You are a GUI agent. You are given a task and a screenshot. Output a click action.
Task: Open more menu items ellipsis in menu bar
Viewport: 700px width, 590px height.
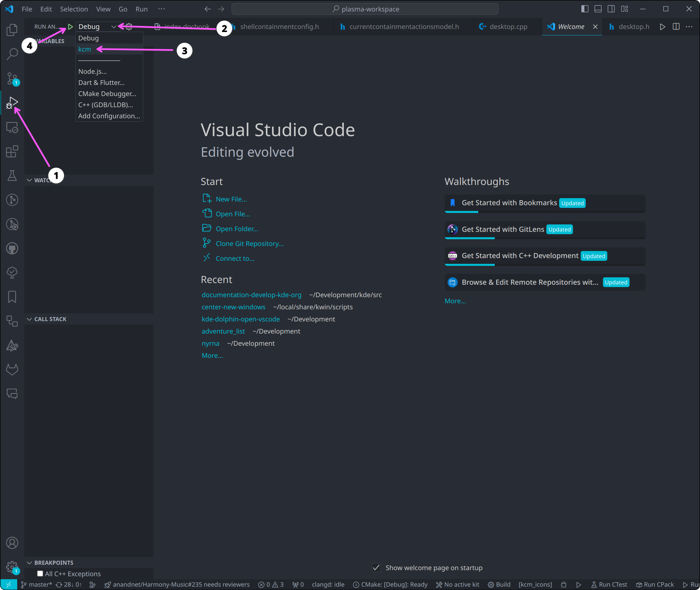pos(161,9)
